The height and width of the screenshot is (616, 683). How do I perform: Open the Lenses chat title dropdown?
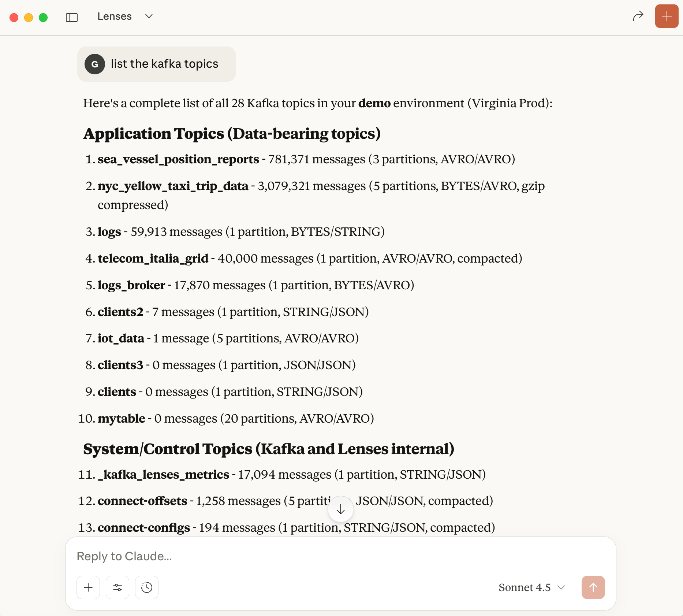(x=149, y=16)
